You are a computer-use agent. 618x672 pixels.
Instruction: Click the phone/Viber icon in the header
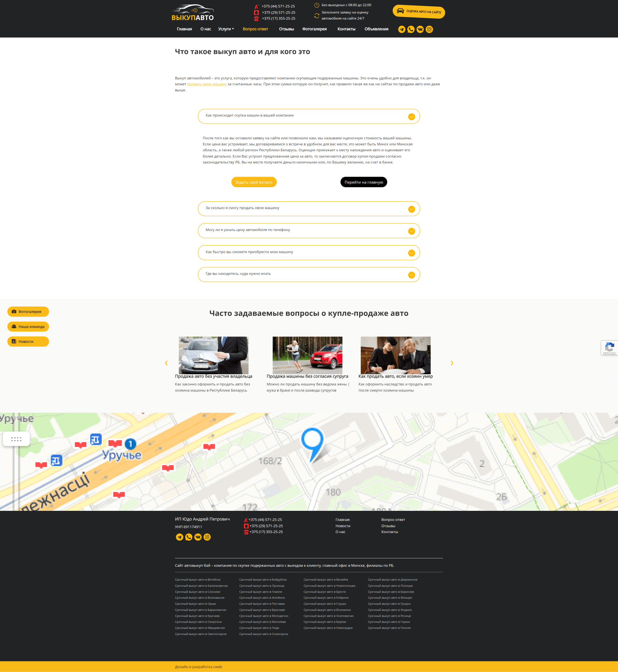click(411, 29)
